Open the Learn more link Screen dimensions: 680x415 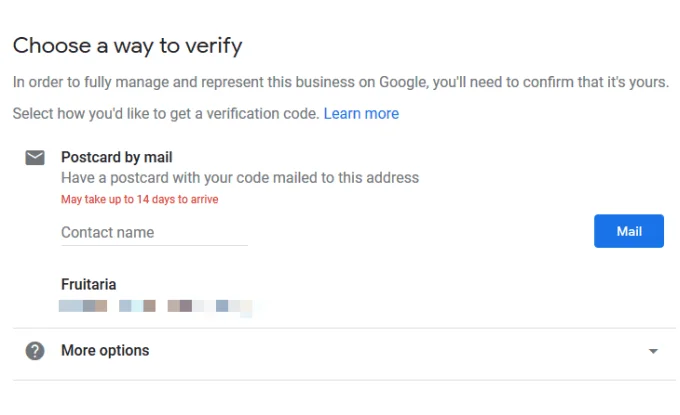pyautogui.click(x=361, y=114)
